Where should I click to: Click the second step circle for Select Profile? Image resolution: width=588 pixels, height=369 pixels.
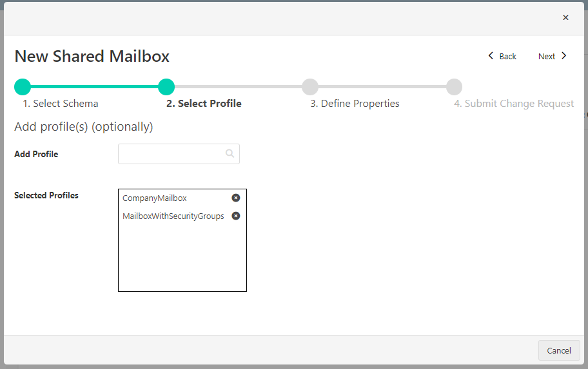[166, 87]
